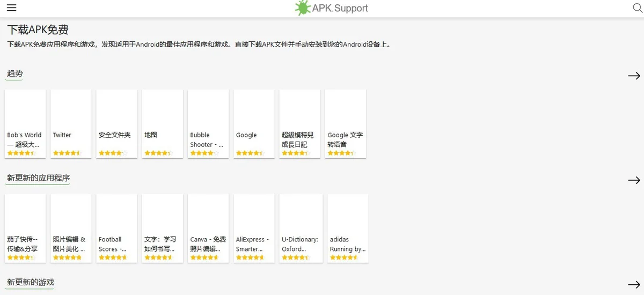This screenshot has height=295, width=644.
Task: Open the 新更新的应用程序 heading
Action: [38, 178]
